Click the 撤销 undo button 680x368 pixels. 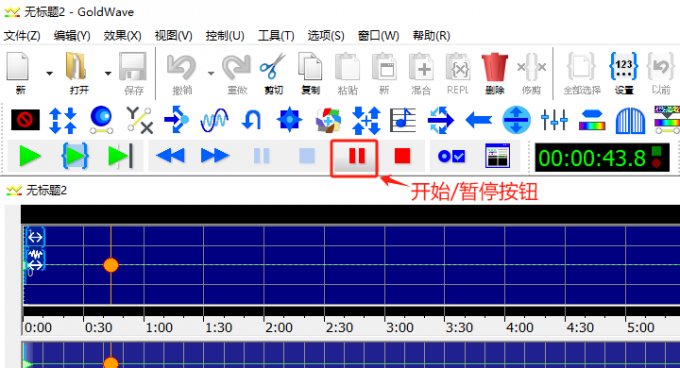182,73
